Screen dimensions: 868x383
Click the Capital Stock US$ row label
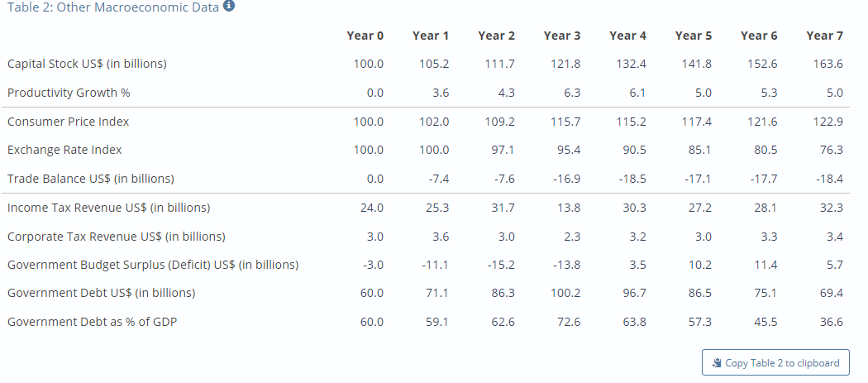coord(87,64)
